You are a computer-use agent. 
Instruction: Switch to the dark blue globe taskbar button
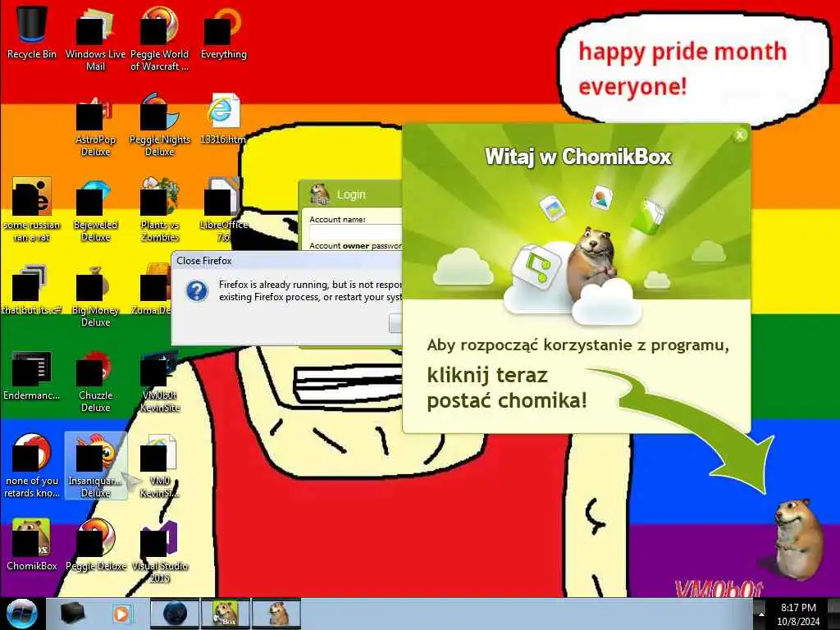175,614
